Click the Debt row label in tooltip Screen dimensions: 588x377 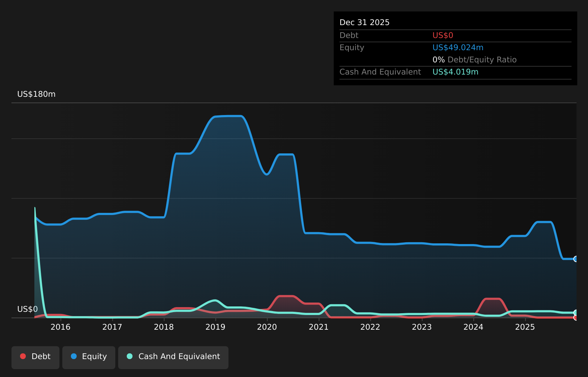pos(349,35)
